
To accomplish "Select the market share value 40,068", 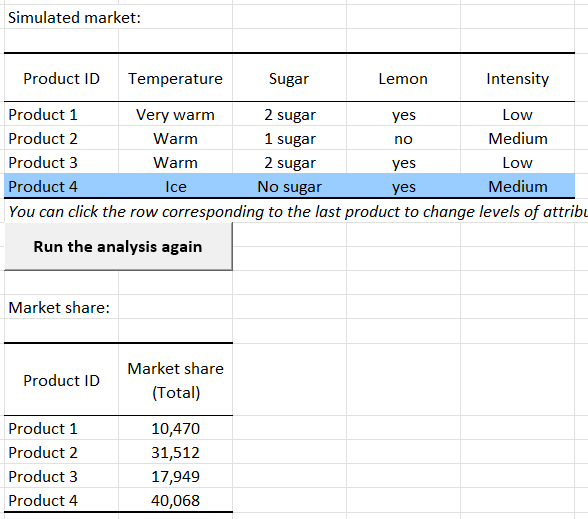I will point(176,501).
